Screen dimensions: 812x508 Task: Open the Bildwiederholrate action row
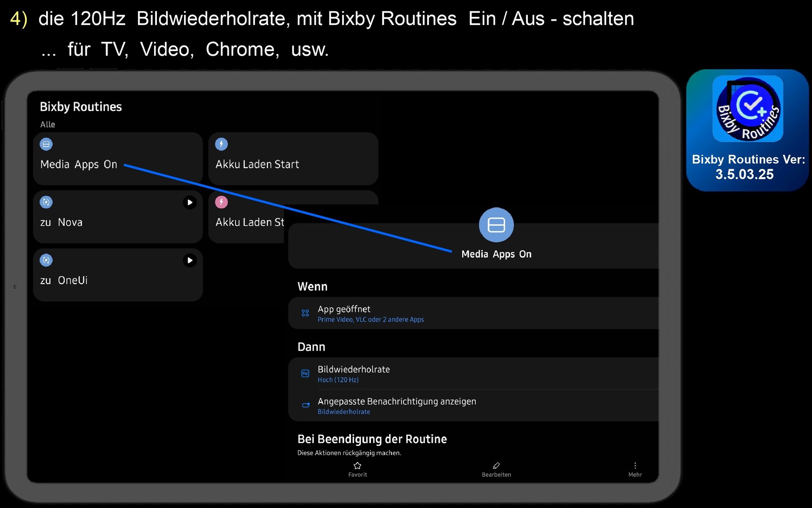click(473, 374)
